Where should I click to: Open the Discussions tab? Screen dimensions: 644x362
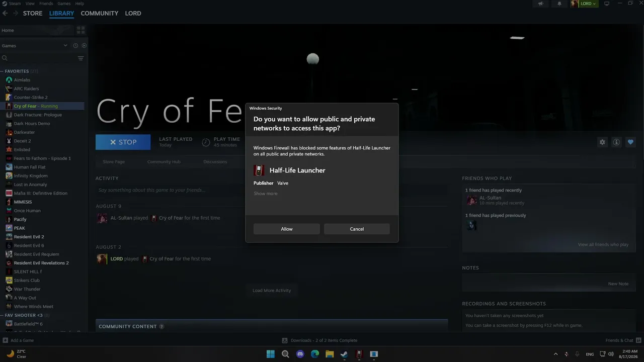pyautogui.click(x=215, y=162)
